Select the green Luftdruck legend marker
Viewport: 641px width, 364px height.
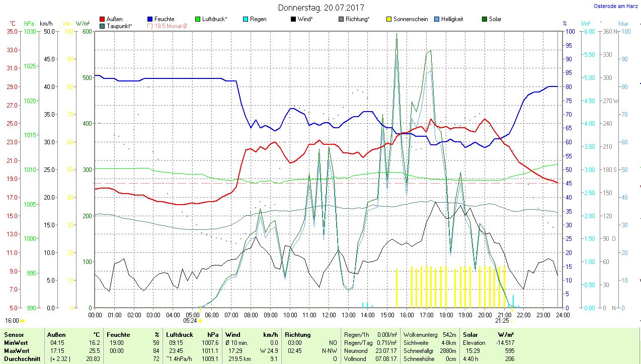click(x=198, y=19)
